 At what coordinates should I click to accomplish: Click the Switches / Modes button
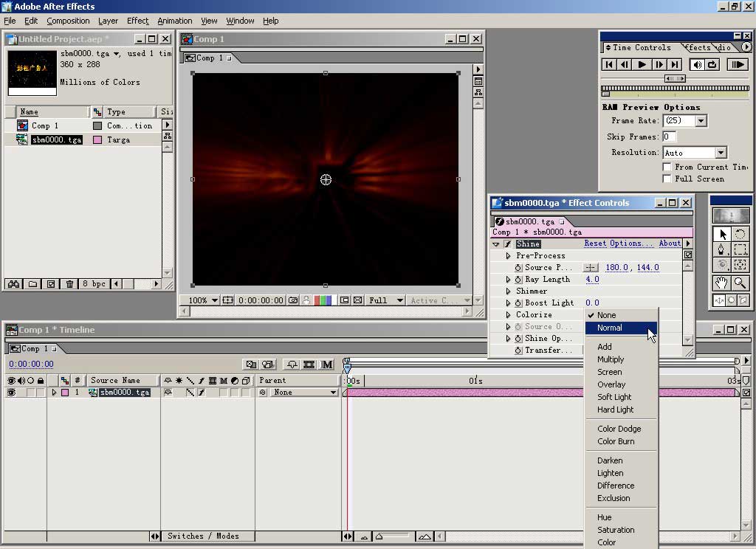202,536
